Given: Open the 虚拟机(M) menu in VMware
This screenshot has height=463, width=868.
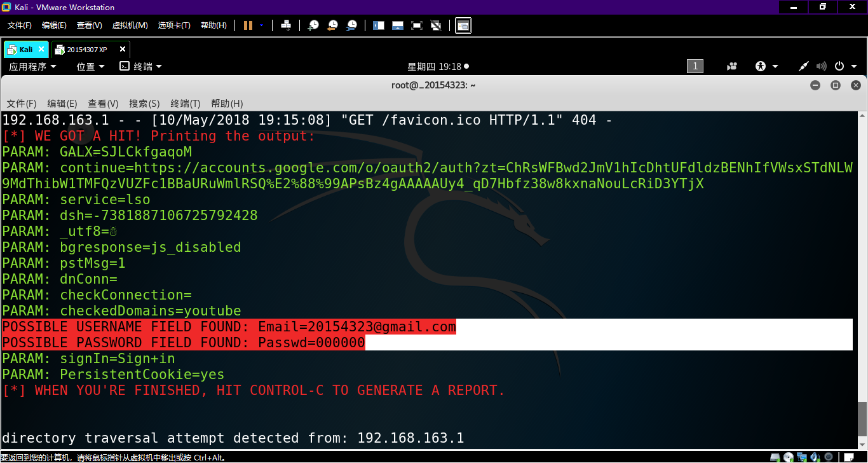Looking at the screenshot, I should pyautogui.click(x=130, y=25).
